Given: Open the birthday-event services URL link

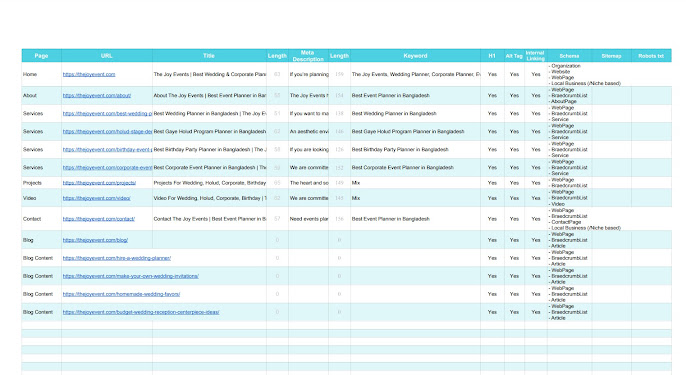Looking at the screenshot, I should (107, 149).
